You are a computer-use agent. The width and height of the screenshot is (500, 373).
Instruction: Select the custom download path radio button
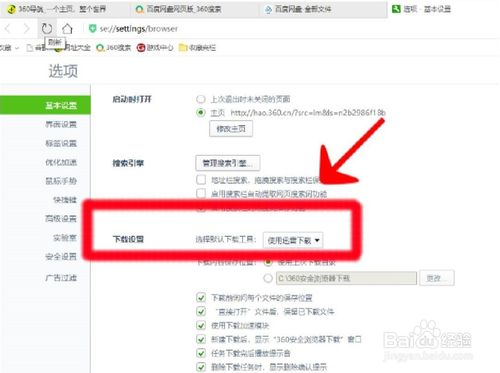click(x=268, y=278)
